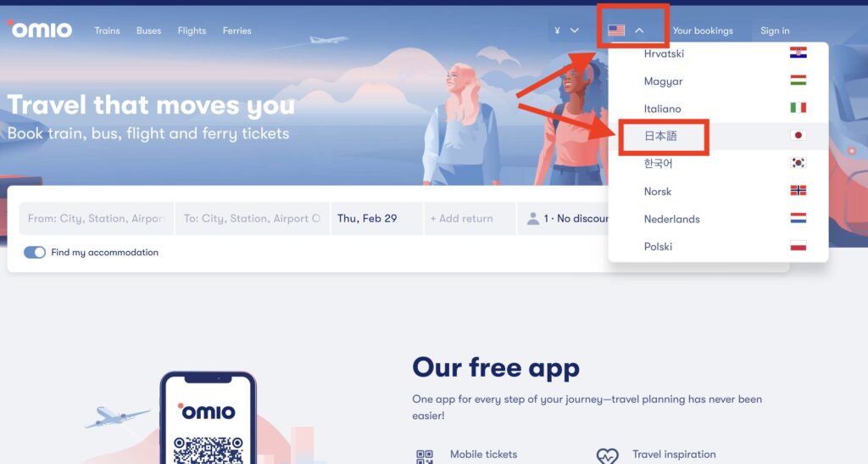Click the Italian flag icon
The height and width of the screenshot is (464, 868).
click(798, 108)
